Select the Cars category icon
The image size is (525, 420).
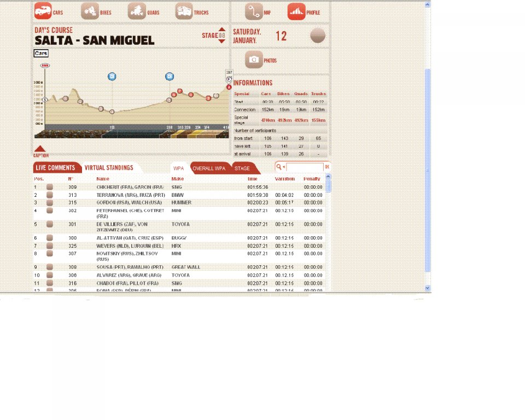tap(43, 11)
